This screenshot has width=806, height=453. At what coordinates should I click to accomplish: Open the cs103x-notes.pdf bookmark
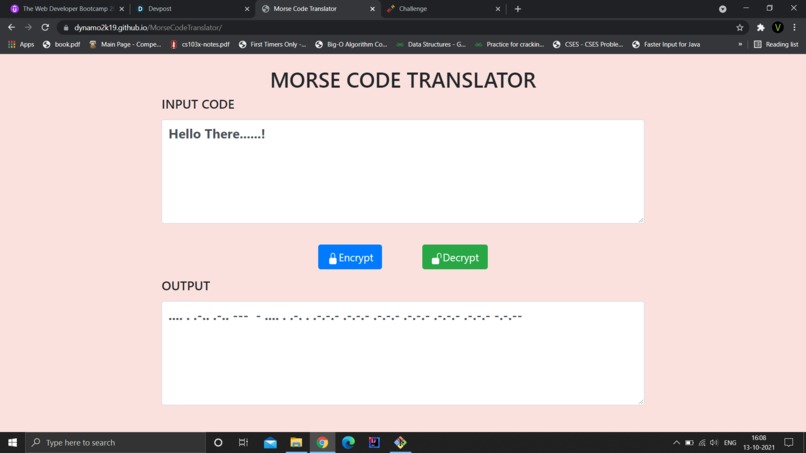click(x=199, y=45)
